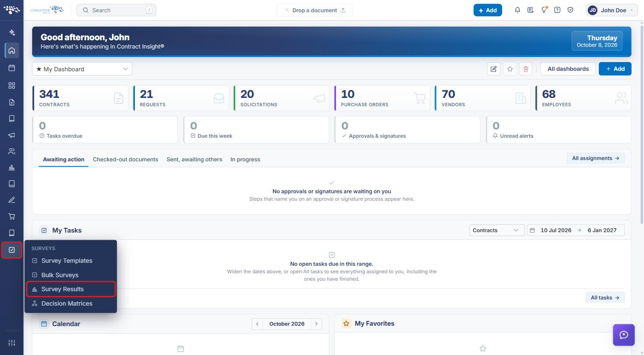This screenshot has width=644, height=355.
Task: Click the Drop a document area
Action: point(314,10)
